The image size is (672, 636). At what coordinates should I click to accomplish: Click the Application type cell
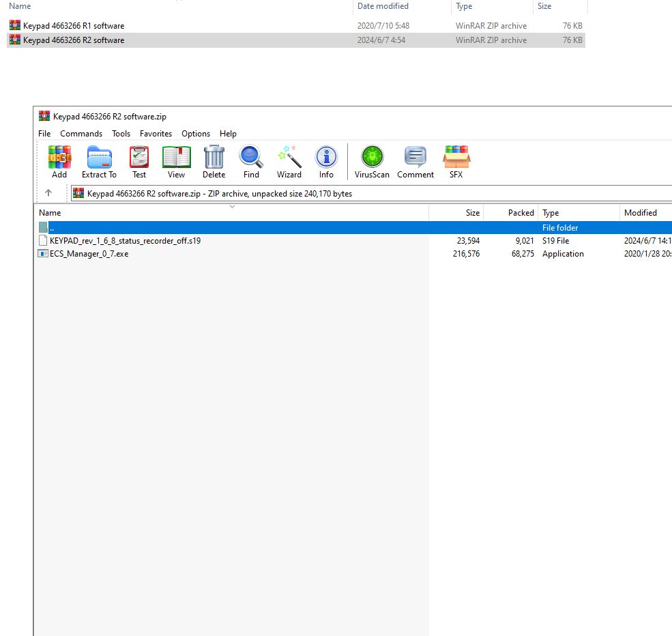[x=563, y=254]
